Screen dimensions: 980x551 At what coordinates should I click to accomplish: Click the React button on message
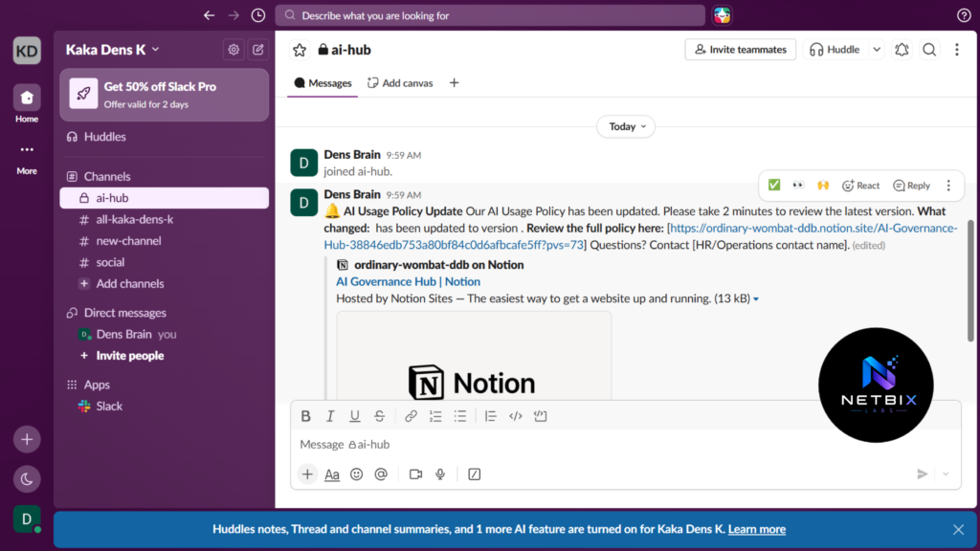pyautogui.click(x=860, y=185)
